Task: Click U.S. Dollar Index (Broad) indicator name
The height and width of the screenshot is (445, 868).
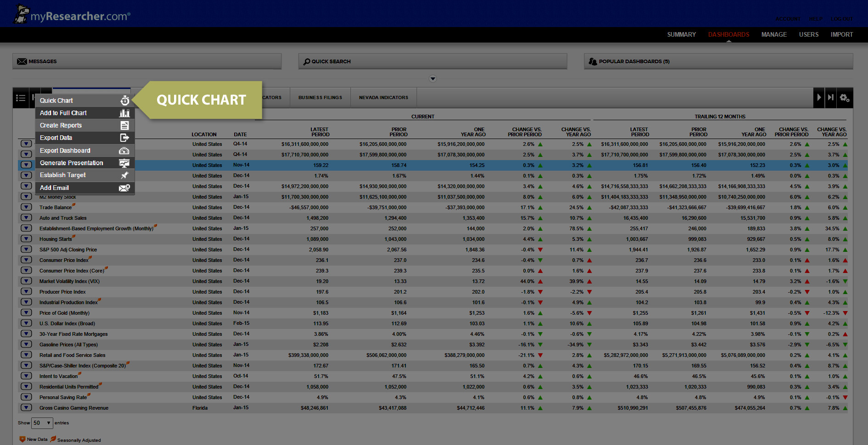Action: [67, 323]
